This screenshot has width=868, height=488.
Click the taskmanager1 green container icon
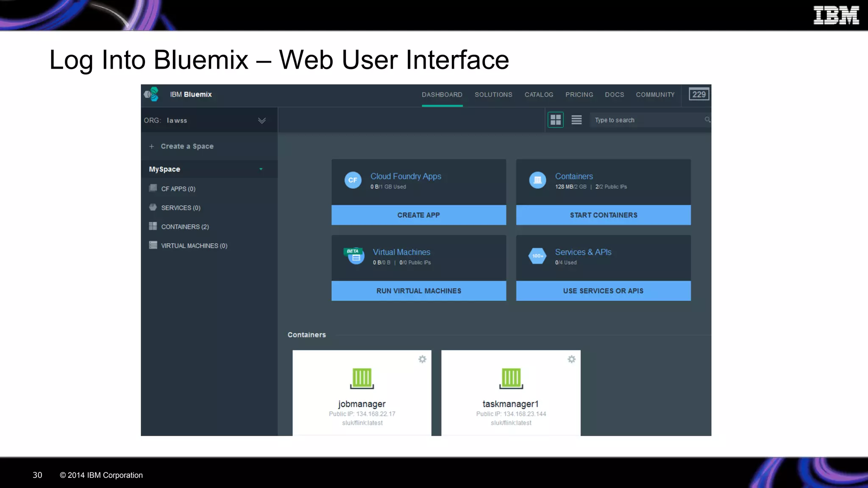pos(511,378)
